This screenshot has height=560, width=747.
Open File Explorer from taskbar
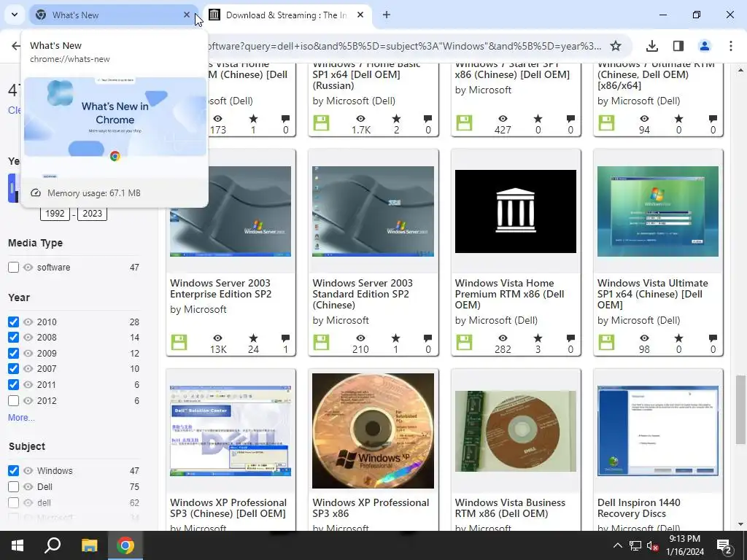tap(89, 545)
